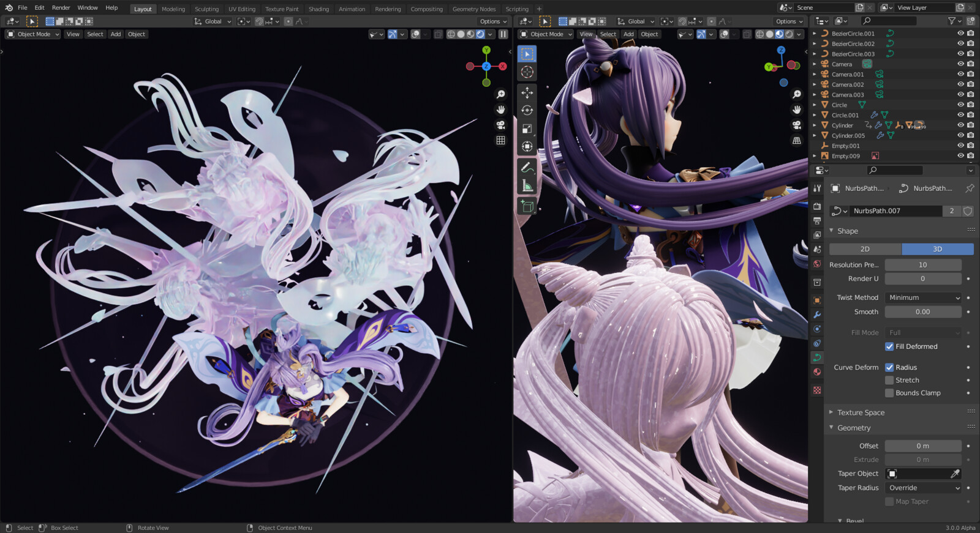Toggle camera view in right viewport

pyautogui.click(x=796, y=125)
